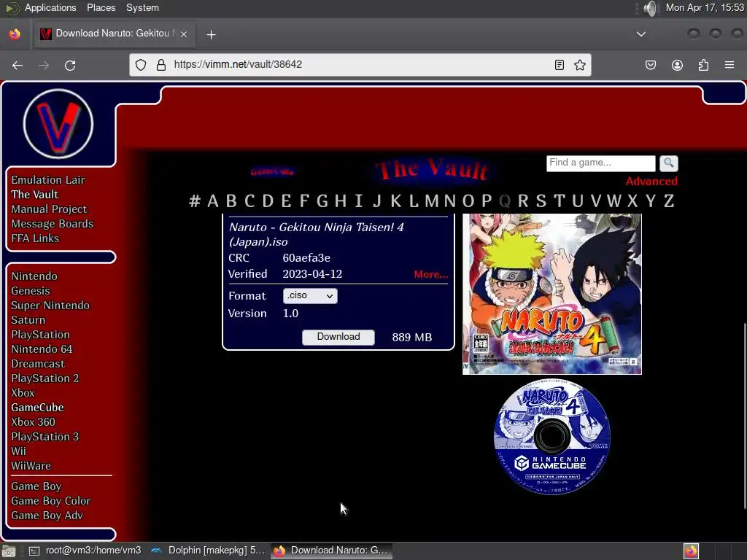Select Super Nintendo in the systems list
Screen dimensions: 747x560
point(50,306)
